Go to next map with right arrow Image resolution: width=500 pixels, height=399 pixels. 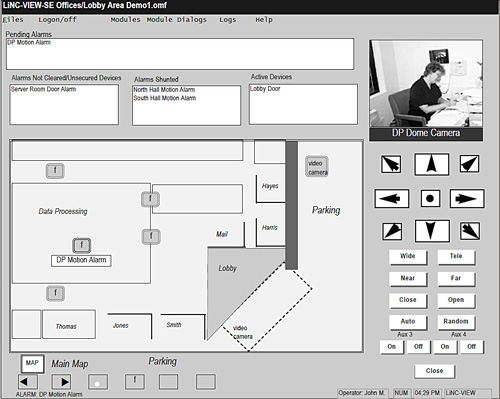click(61, 382)
